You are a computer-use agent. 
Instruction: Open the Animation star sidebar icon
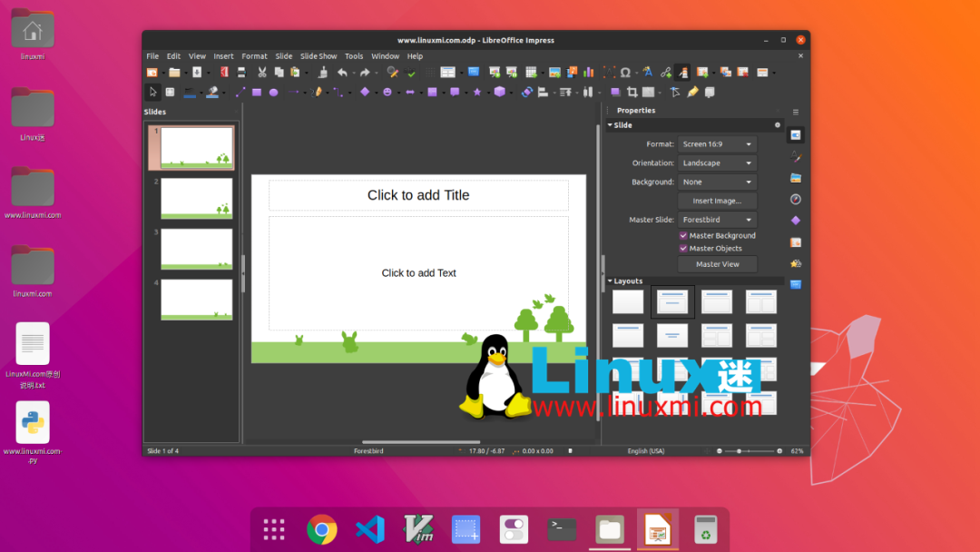(x=796, y=263)
